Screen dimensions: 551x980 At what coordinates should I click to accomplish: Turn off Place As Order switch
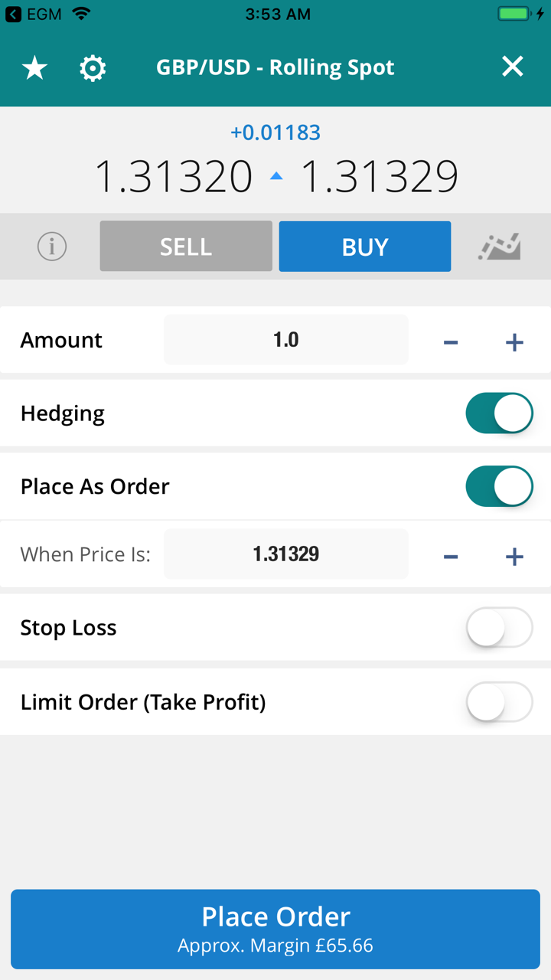(499, 487)
